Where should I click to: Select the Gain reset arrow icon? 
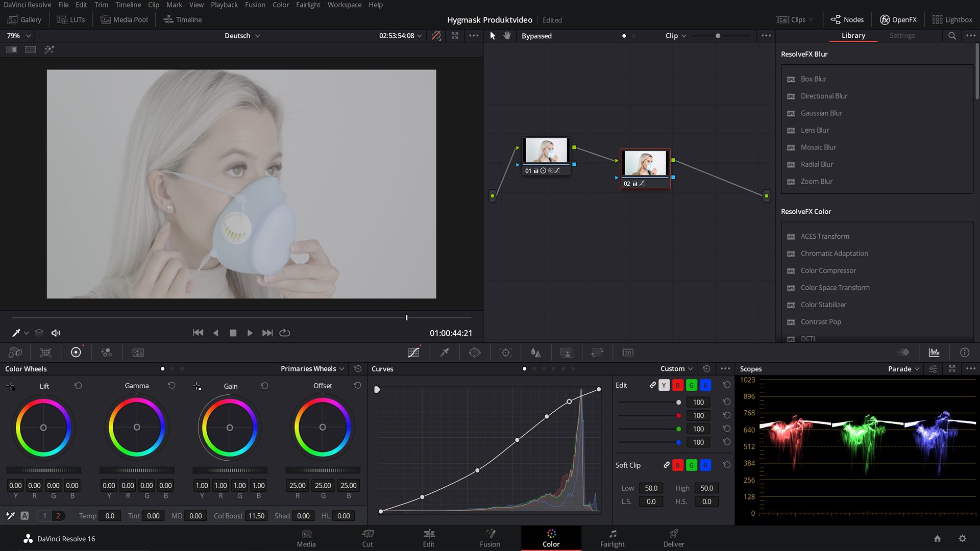pyautogui.click(x=263, y=386)
